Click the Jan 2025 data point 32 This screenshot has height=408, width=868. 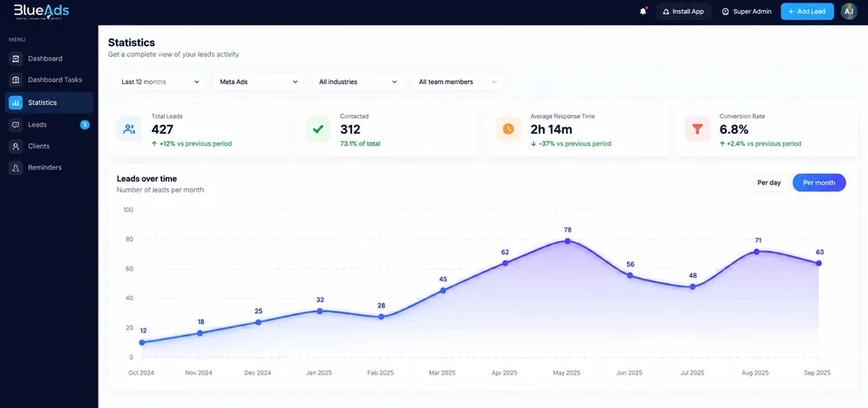coord(320,311)
